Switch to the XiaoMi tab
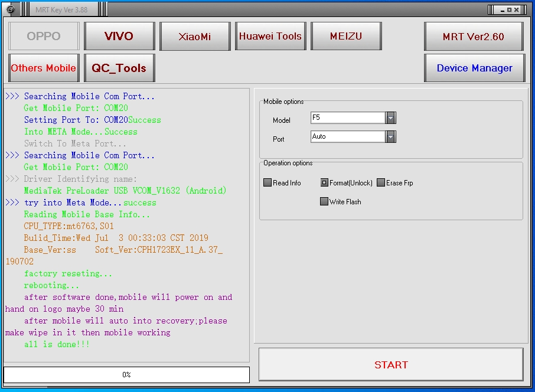This screenshot has height=392, width=535. tap(195, 36)
